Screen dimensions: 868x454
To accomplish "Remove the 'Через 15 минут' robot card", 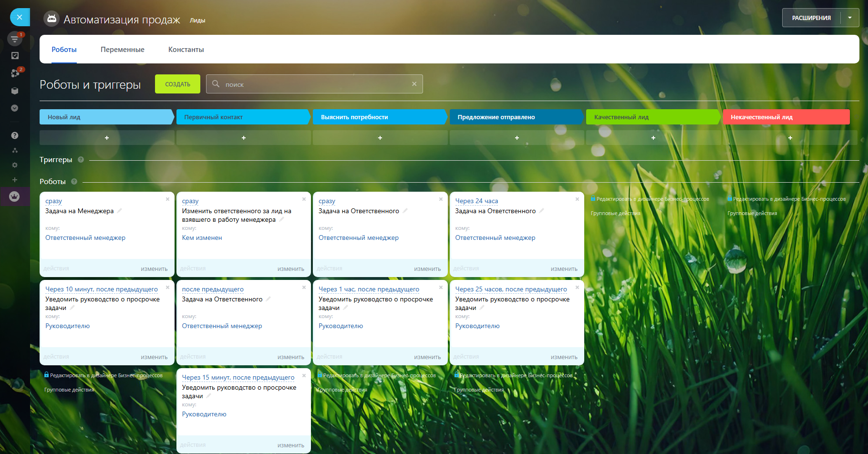I will 304,376.
